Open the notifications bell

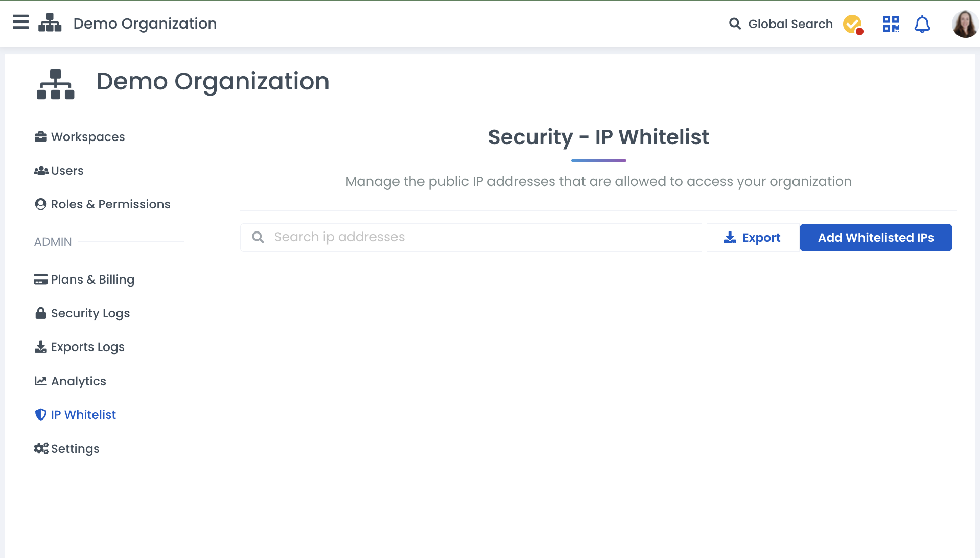coord(922,24)
